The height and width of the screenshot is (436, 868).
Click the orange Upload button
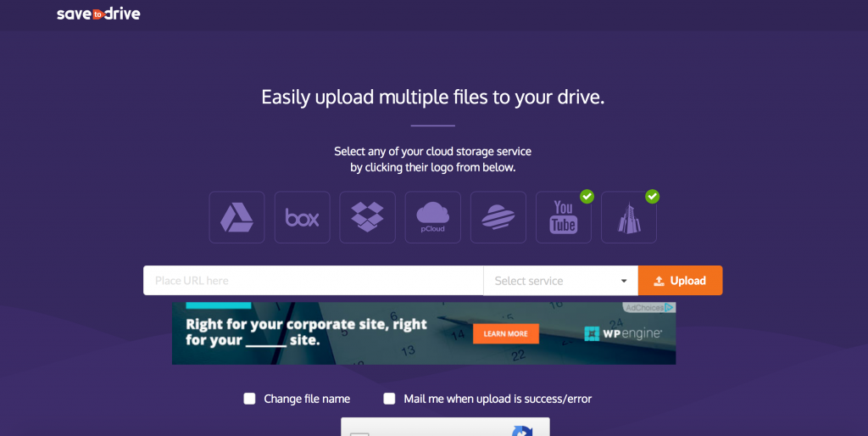(x=681, y=280)
